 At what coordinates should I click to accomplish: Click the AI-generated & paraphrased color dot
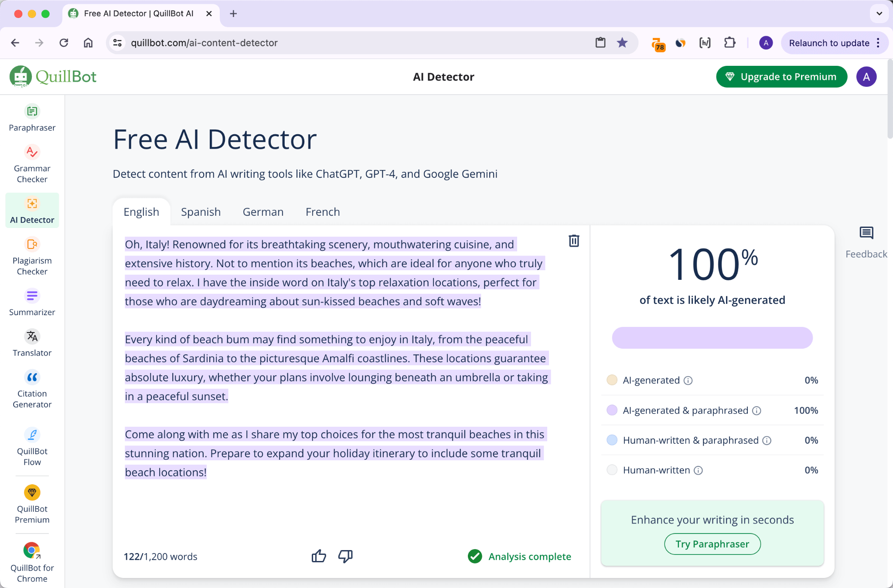pyautogui.click(x=612, y=410)
